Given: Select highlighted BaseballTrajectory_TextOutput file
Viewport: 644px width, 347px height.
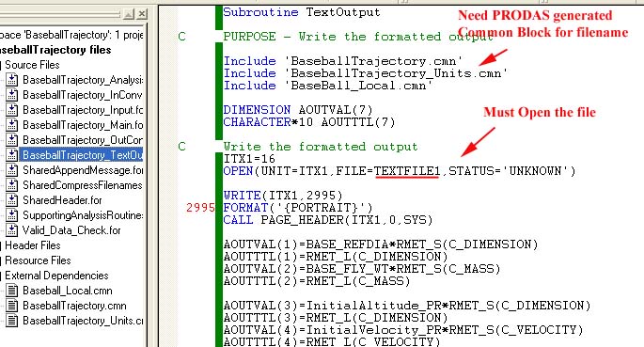Looking at the screenshot, I should pos(81,155).
